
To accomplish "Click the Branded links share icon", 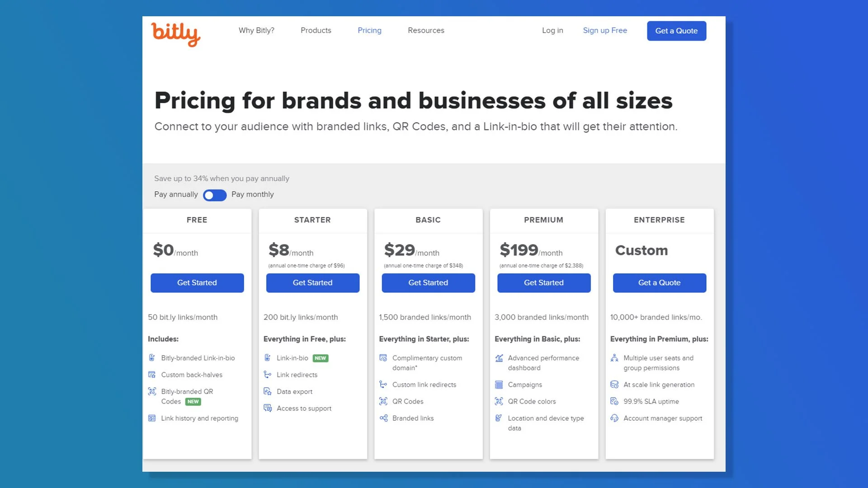I will 383,418.
